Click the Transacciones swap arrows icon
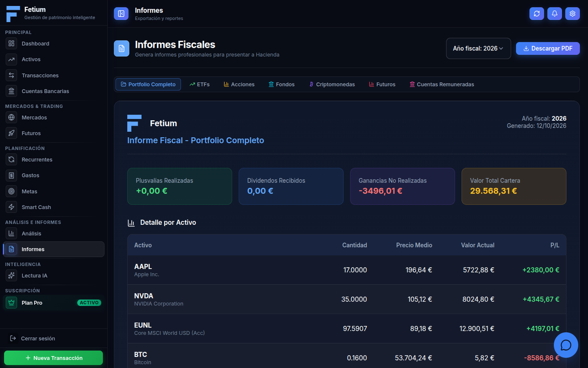Viewport: 588px width, 368px height. tap(11, 75)
